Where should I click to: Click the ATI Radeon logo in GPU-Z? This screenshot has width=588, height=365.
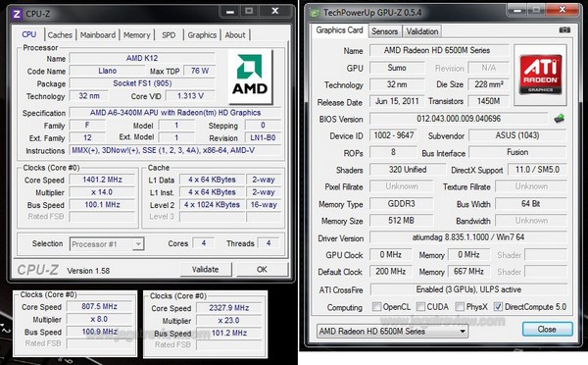(540, 75)
